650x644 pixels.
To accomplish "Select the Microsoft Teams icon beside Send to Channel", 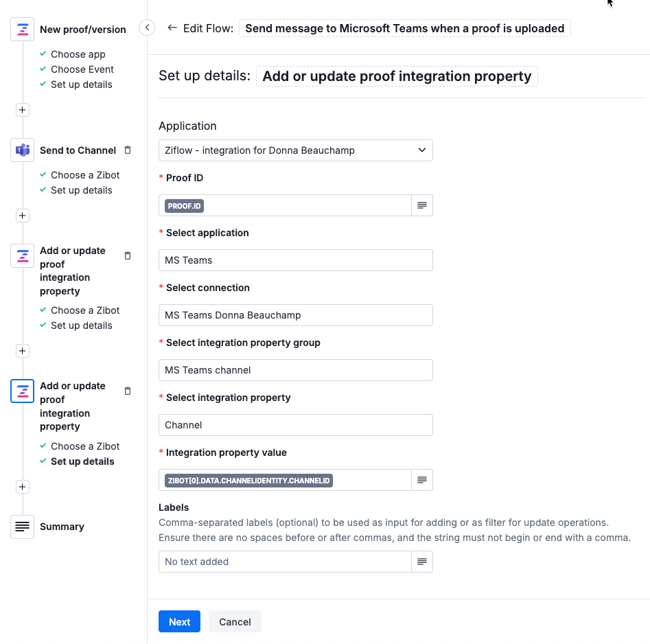I will point(21,150).
